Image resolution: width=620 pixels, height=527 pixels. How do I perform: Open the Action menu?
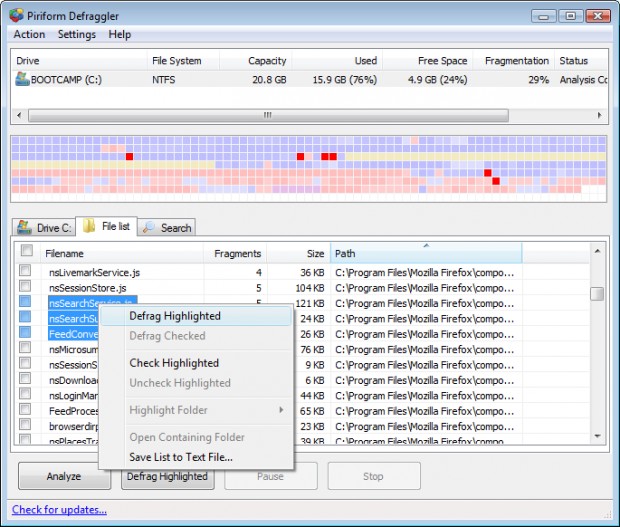pos(29,34)
